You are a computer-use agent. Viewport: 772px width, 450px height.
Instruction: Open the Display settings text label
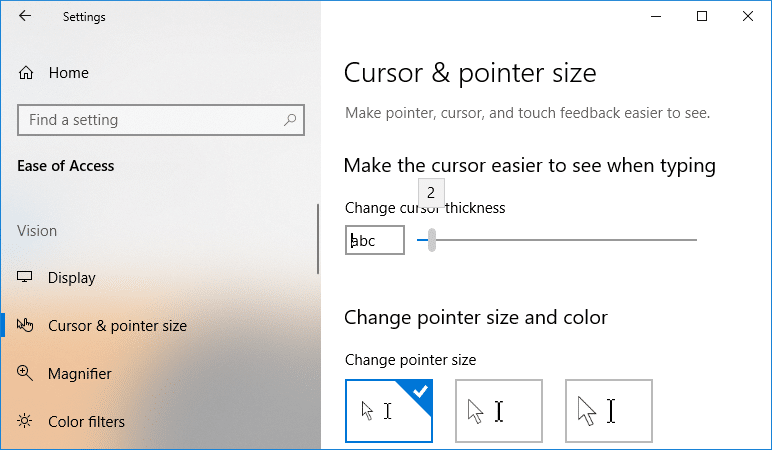pos(72,278)
